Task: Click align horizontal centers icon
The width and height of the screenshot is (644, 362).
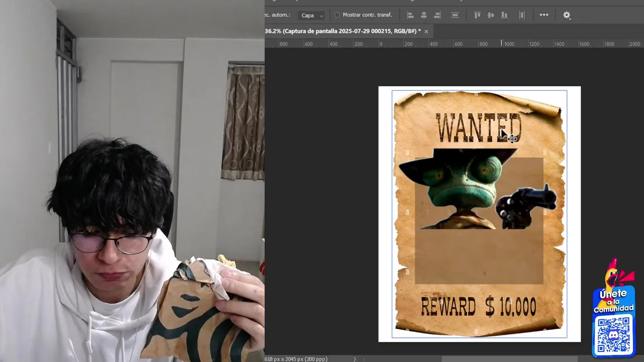Action: (x=424, y=15)
